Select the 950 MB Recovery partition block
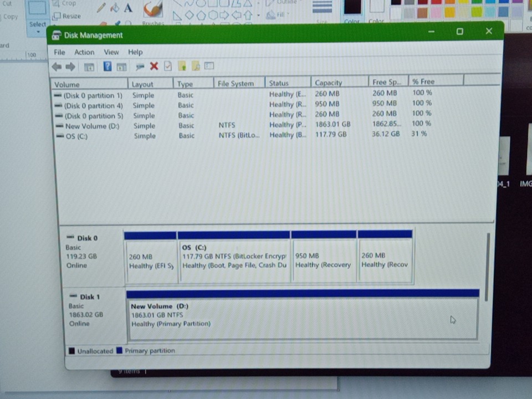Screen dimensions: 532x399 [x=324, y=257]
